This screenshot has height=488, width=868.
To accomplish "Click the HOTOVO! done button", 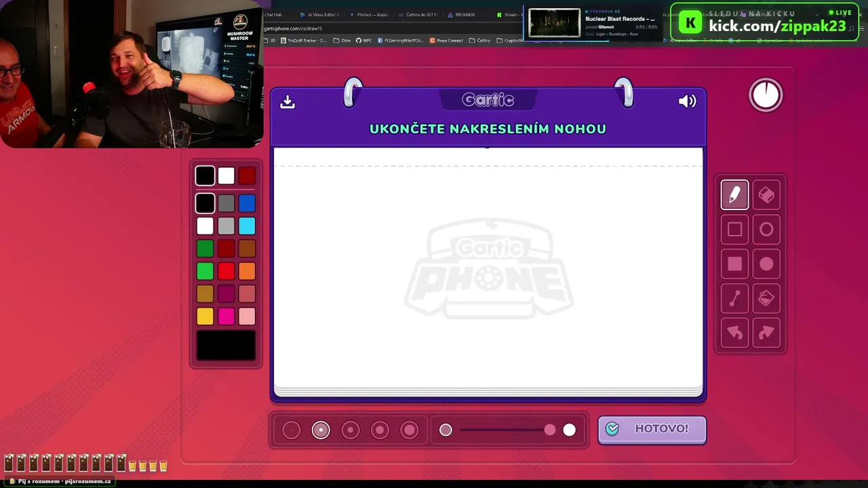I will click(x=652, y=429).
